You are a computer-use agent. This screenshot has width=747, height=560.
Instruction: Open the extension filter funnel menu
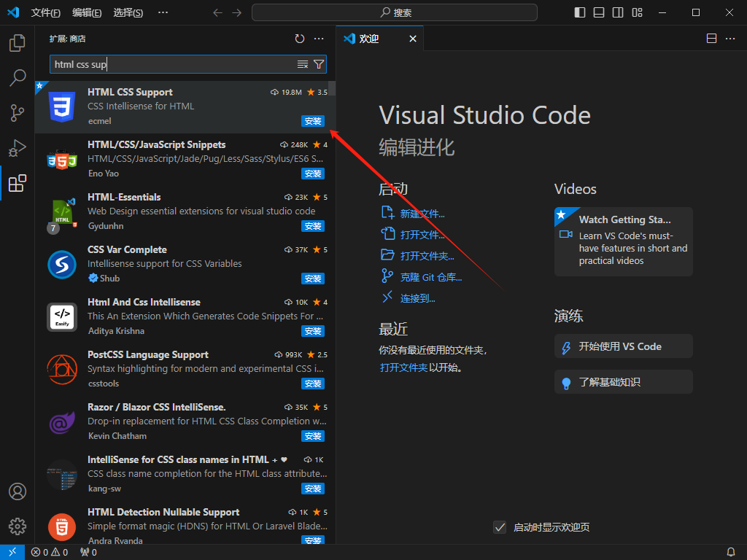coord(319,64)
